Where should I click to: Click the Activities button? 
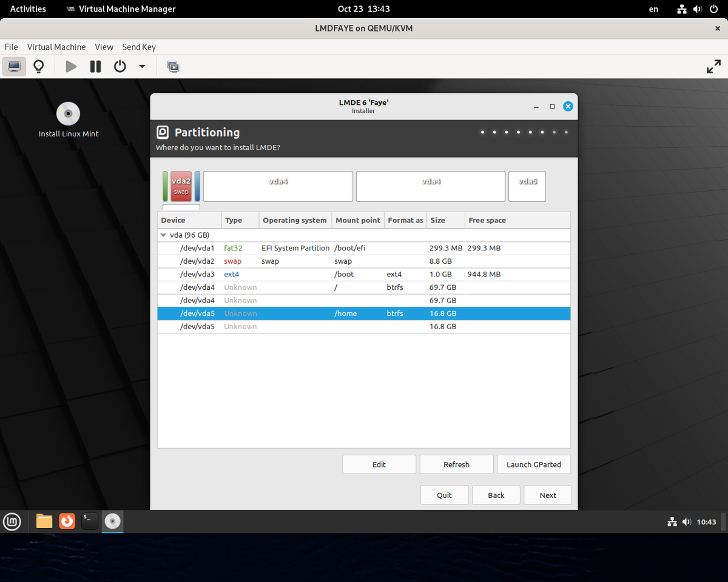coord(28,9)
